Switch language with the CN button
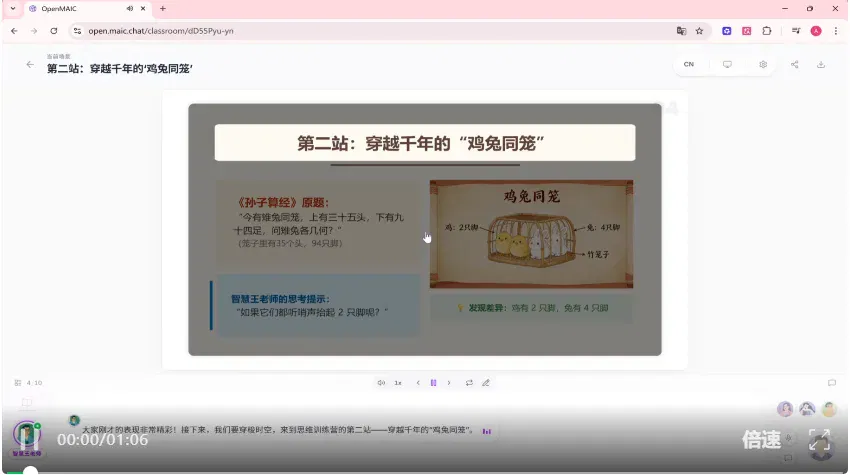Viewport: 850px width, 475px height. click(x=688, y=64)
